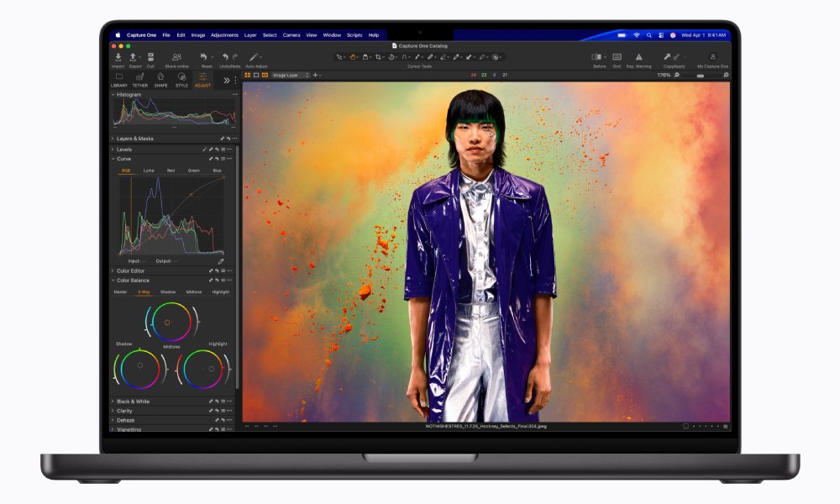Switch to the Luma curve tab
This screenshot has width=840, height=504.
(x=149, y=171)
